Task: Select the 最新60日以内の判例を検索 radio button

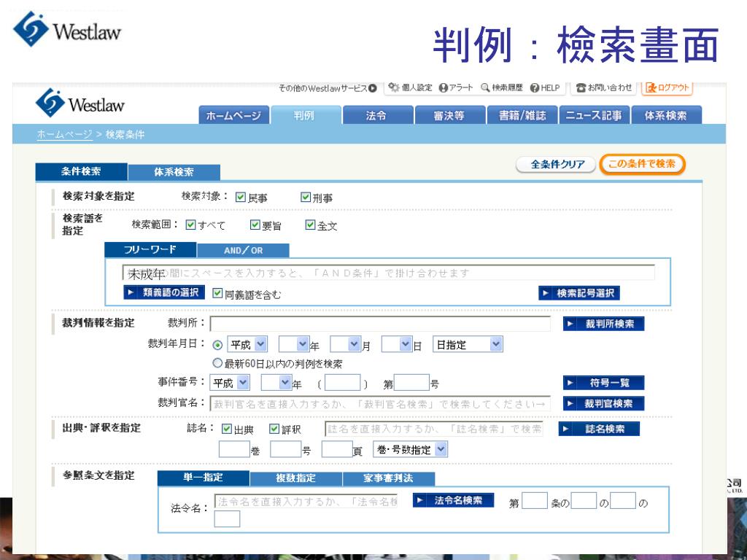Action: point(217,363)
